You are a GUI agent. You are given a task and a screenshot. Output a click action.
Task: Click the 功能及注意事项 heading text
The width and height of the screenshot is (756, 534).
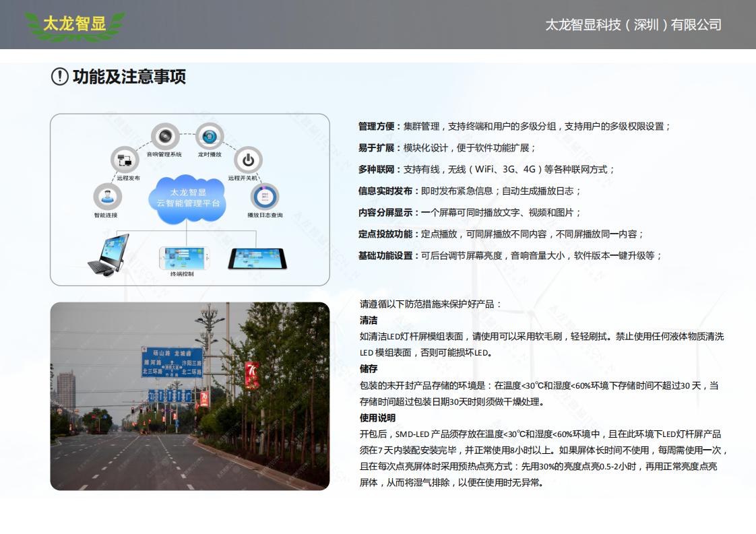[x=129, y=77]
